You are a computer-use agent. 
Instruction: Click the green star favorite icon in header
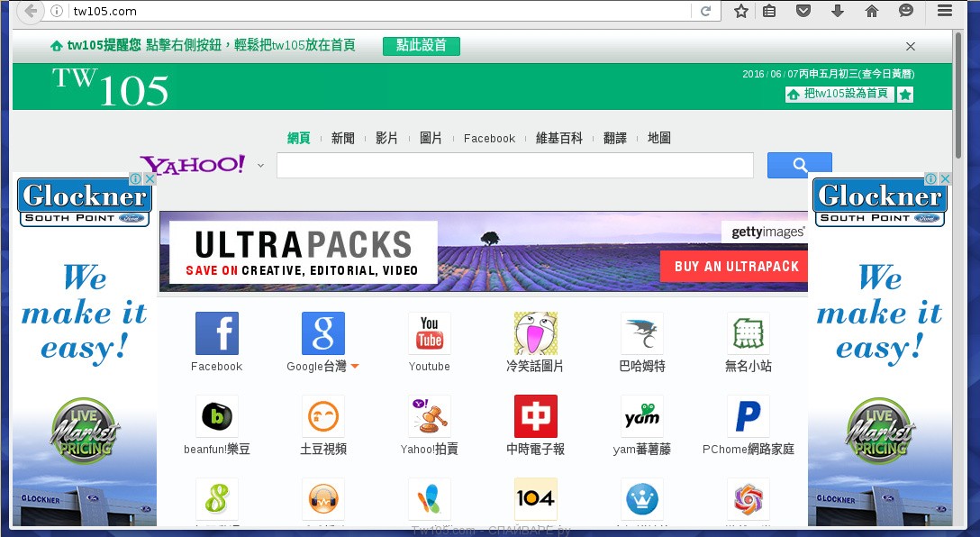905,95
